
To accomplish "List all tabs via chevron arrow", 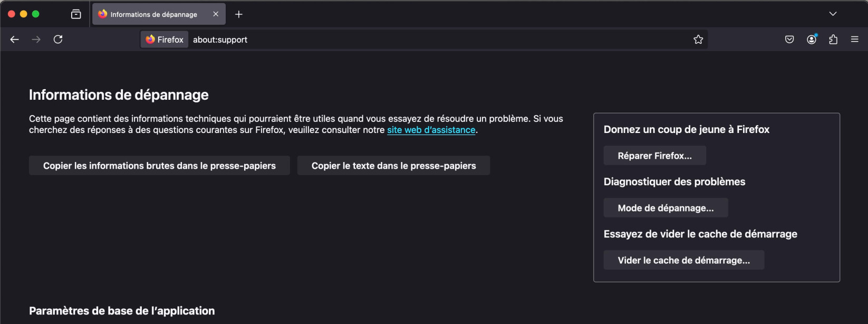I will pyautogui.click(x=833, y=14).
